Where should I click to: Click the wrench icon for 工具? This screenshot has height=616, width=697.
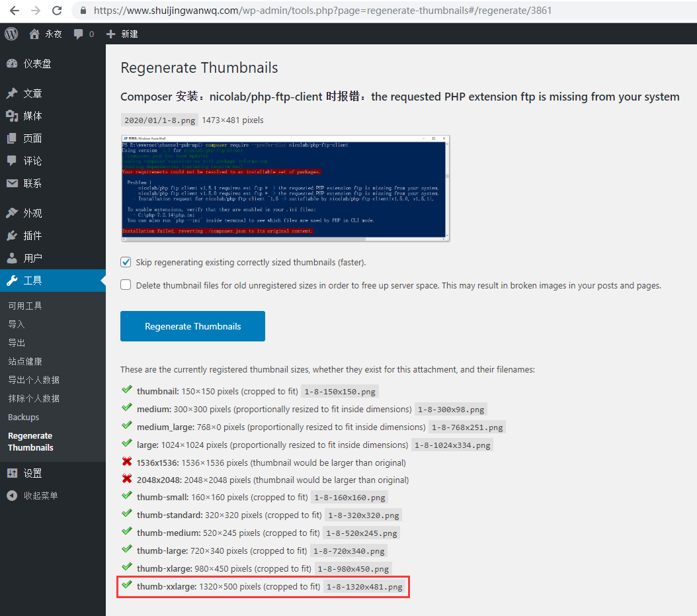(12, 281)
